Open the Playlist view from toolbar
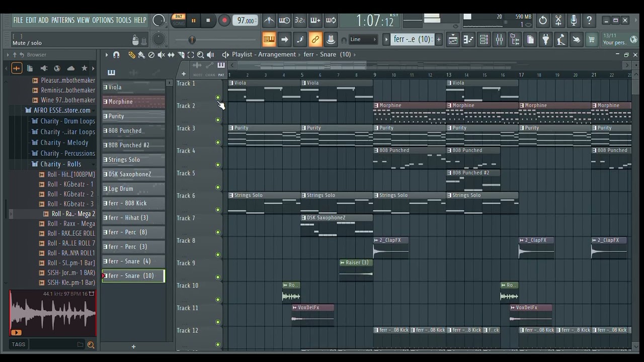The image size is (644, 362). (x=453, y=39)
